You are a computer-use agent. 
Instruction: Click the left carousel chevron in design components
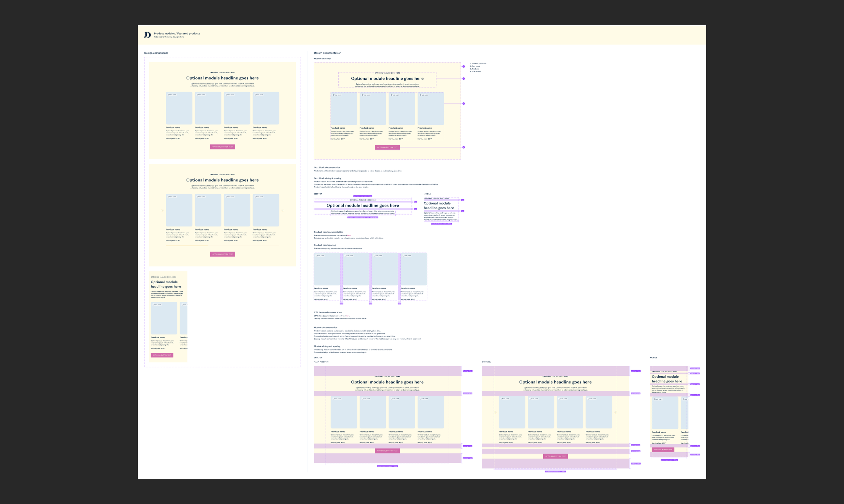(162, 210)
